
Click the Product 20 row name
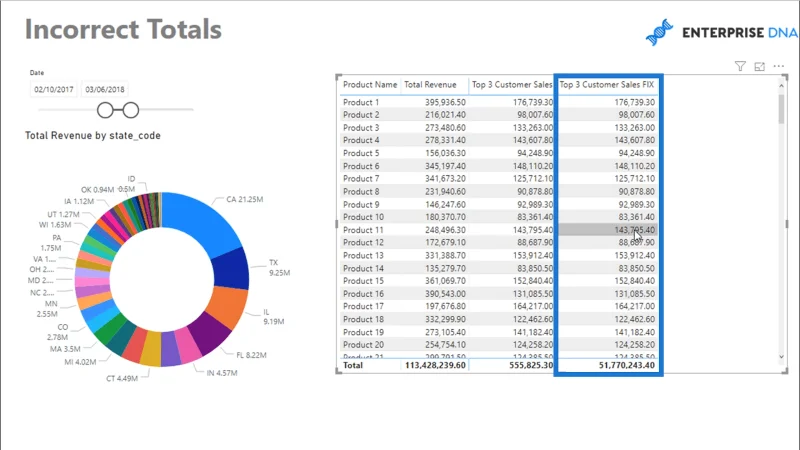tap(363, 344)
